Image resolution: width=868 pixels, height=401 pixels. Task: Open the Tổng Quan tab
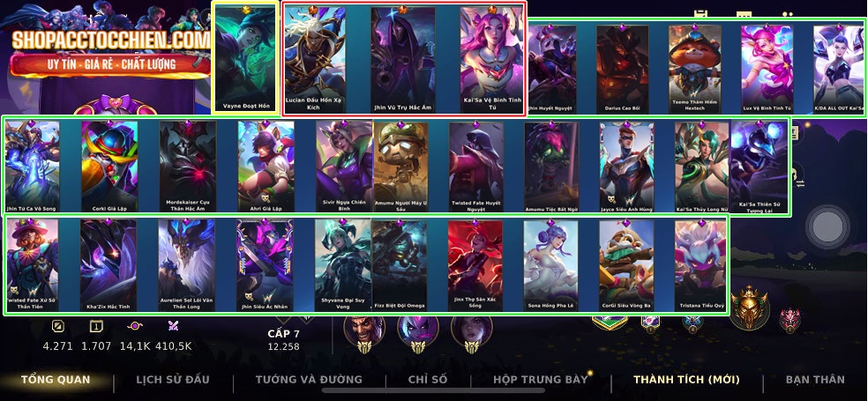[x=56, y=380]
